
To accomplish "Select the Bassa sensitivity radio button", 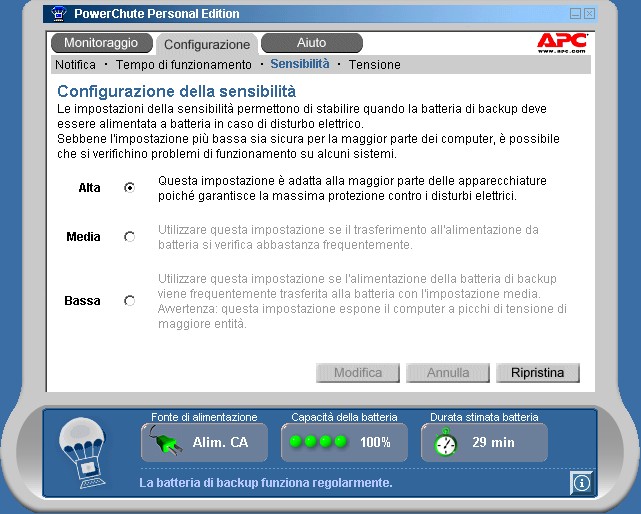I will [129, 301].
